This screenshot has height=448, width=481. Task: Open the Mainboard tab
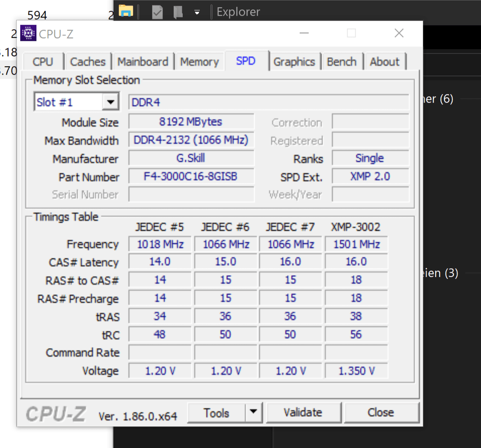143,62
